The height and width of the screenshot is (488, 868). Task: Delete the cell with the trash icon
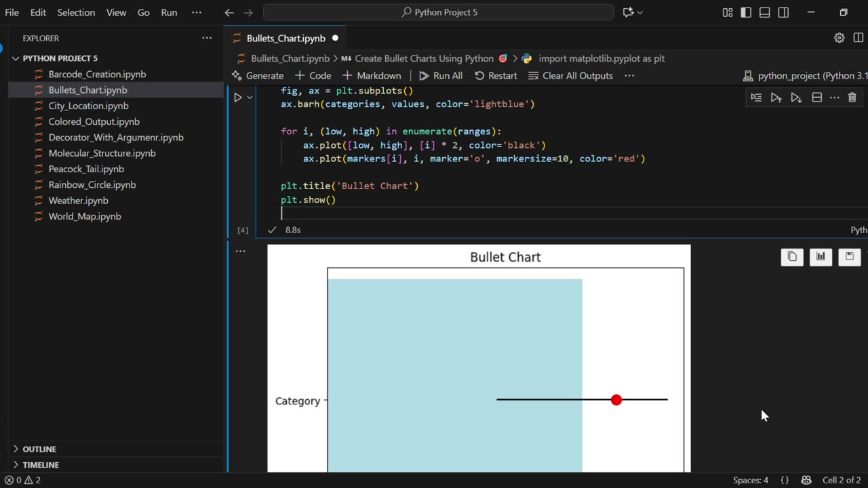click(x=852, y=98)
